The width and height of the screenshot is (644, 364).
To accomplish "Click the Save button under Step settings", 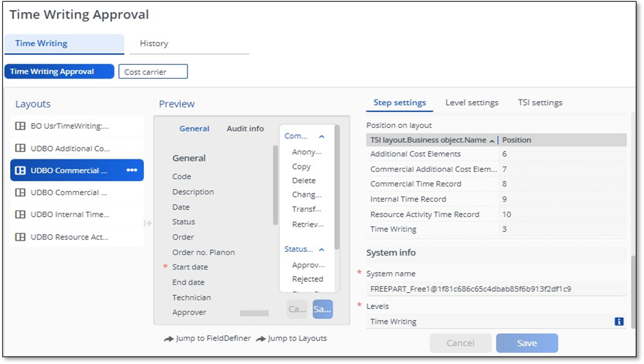I will coord(527,343).
